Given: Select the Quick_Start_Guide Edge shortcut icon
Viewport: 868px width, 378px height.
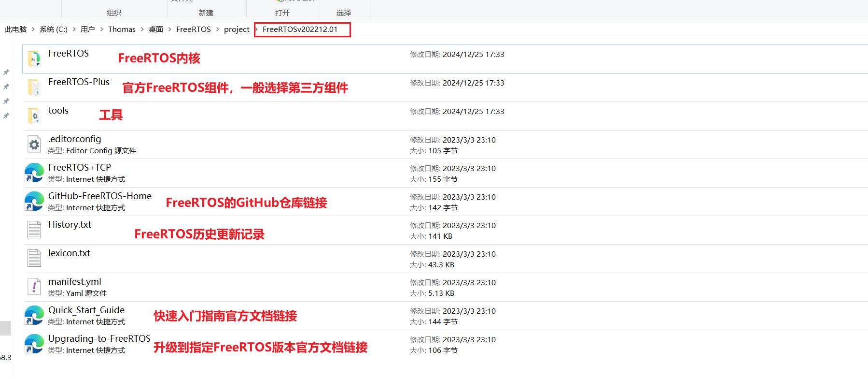Looking at the screenshot, I should pos(34,316).
